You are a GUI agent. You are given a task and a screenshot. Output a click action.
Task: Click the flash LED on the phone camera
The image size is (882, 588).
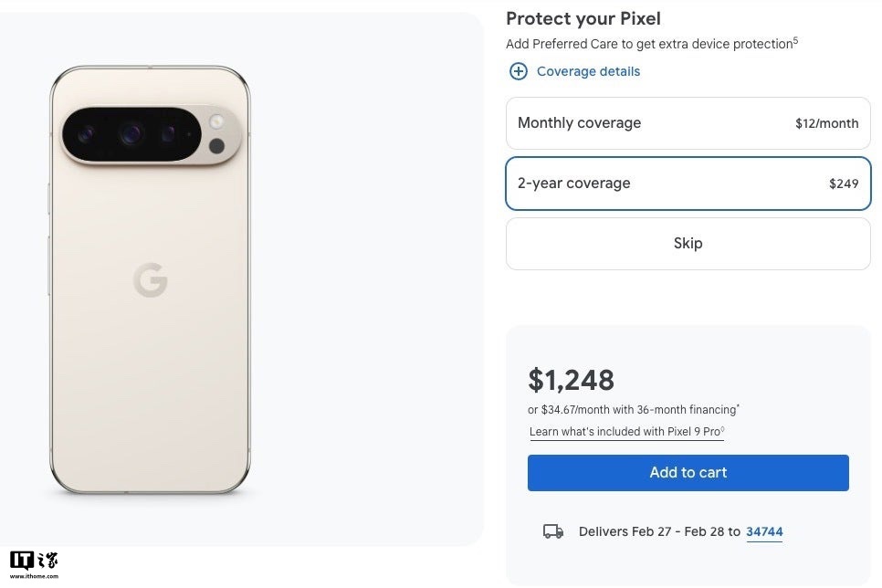click(x=217, y=121)
